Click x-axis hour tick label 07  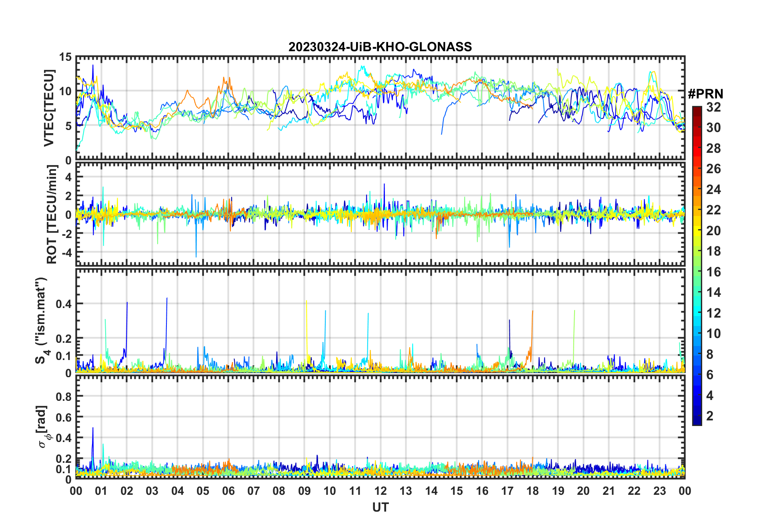click(x=254, y=491)
